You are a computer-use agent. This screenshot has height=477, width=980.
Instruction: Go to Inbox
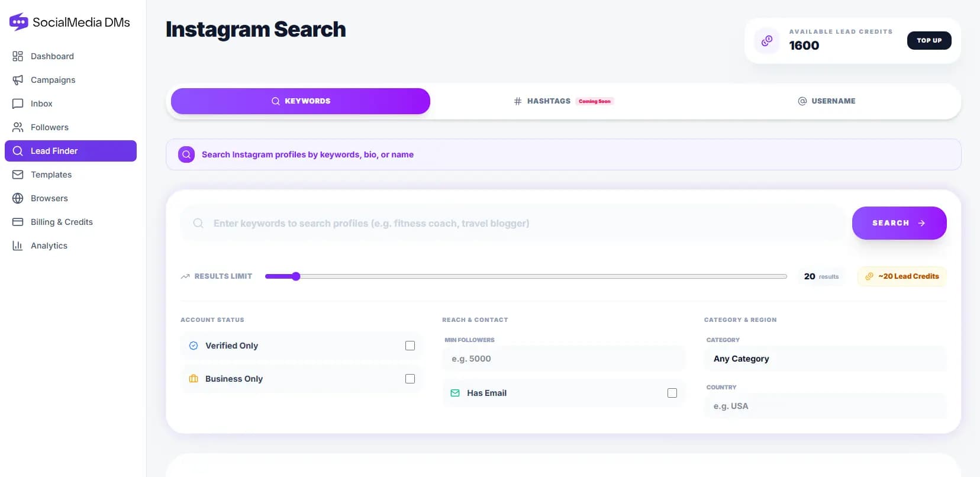pos(70,104)
